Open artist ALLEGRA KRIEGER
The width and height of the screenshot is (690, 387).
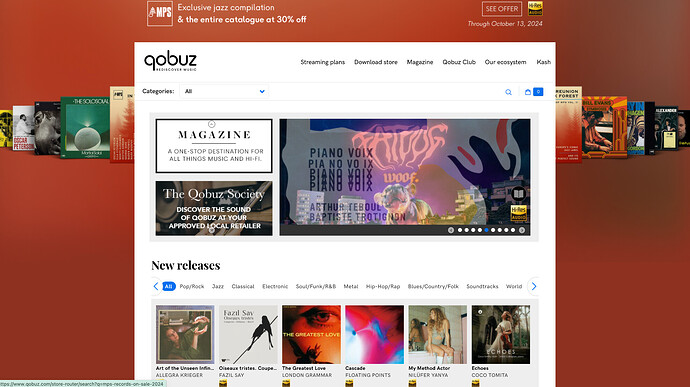click(x=180, y=375)
